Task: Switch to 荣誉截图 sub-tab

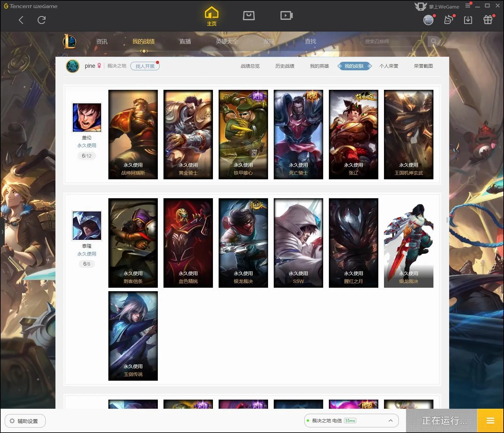Action: click(x=423, y=66)
